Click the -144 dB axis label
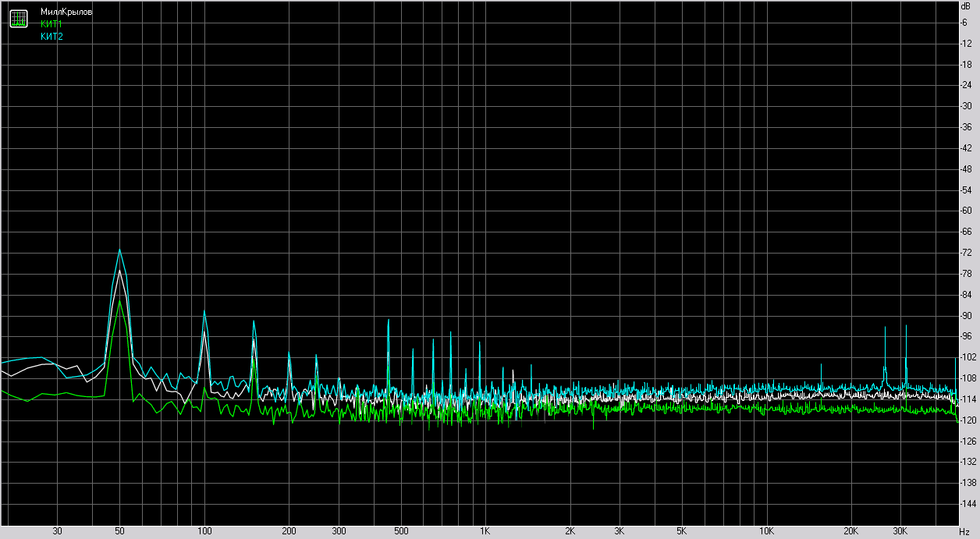Screen dimensions: 980x539 coord(968,504)
